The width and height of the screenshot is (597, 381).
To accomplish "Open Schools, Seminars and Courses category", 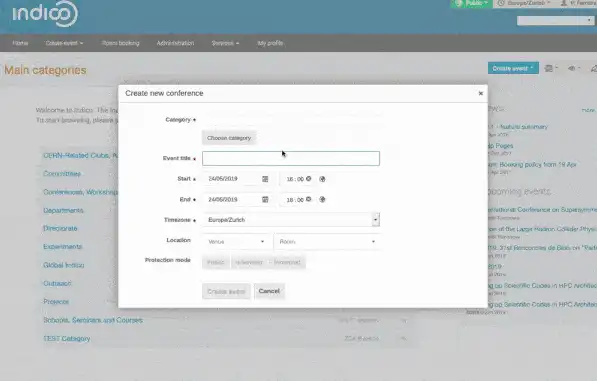I will coord(93,320).
